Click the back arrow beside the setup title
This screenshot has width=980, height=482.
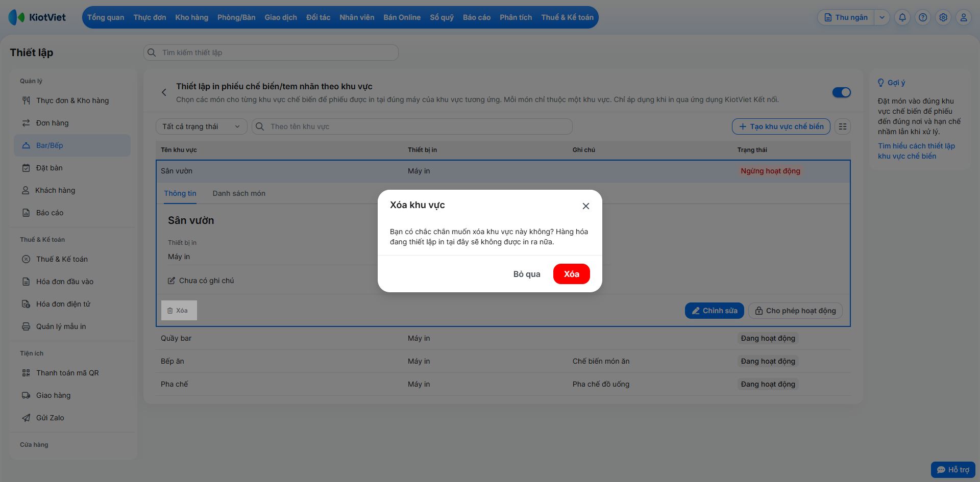[164, 92]
